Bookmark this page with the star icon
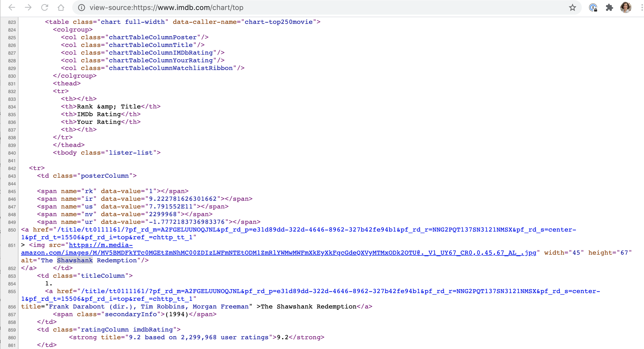644x349 pixels. [x=572, y=8]
